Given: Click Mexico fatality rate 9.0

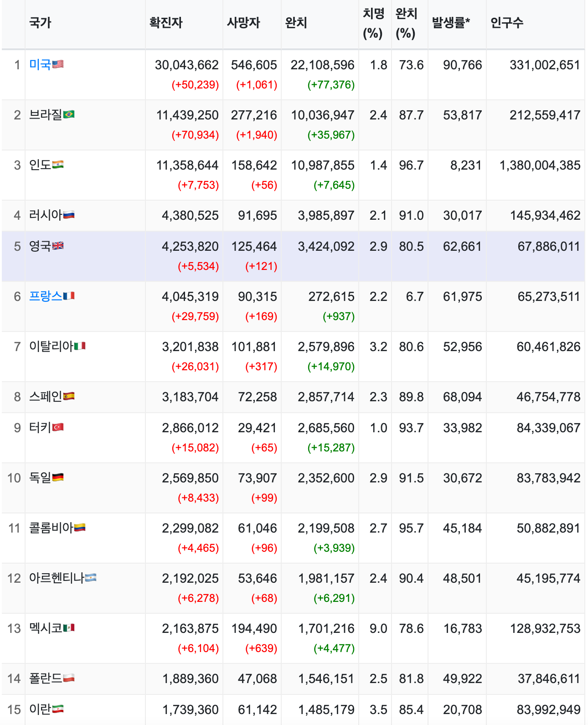Looking at the screenshot, I should point(378,628).
